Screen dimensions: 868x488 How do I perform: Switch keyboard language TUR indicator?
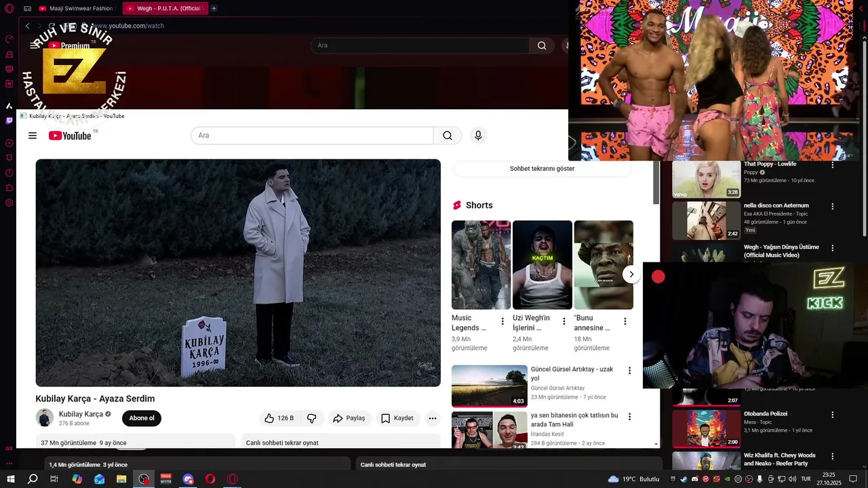(x=806, y=479)
